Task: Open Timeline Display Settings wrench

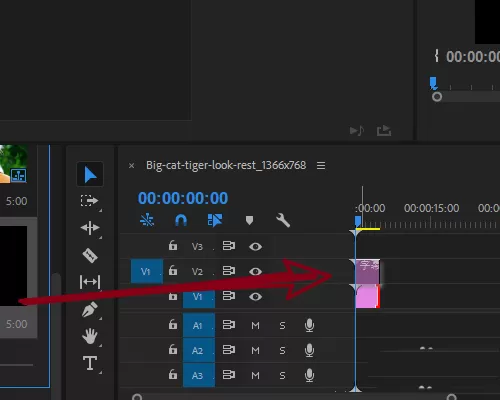Action: pos(283,220)
